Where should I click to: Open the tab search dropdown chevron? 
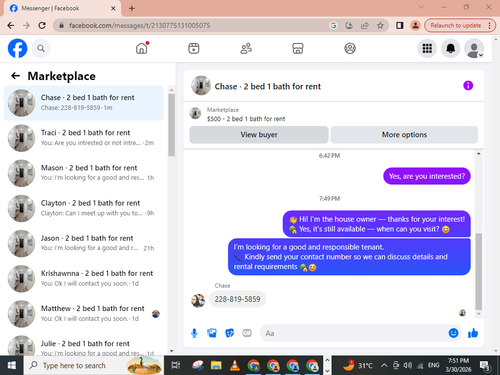tap(421, 7)
